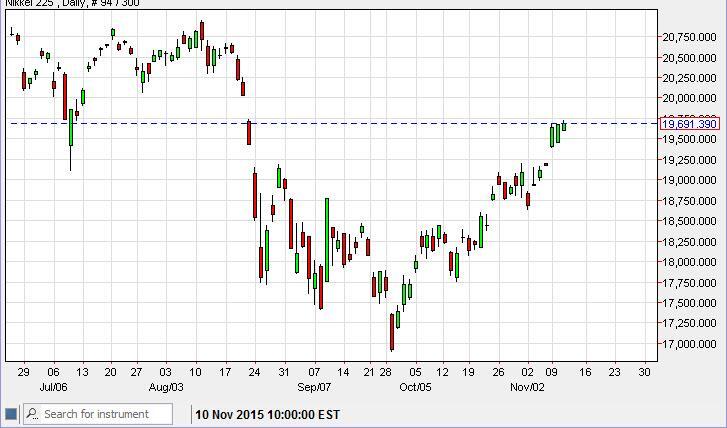Click the blue square icon beside search
This screenshot has width=727, height=428.
11,414
